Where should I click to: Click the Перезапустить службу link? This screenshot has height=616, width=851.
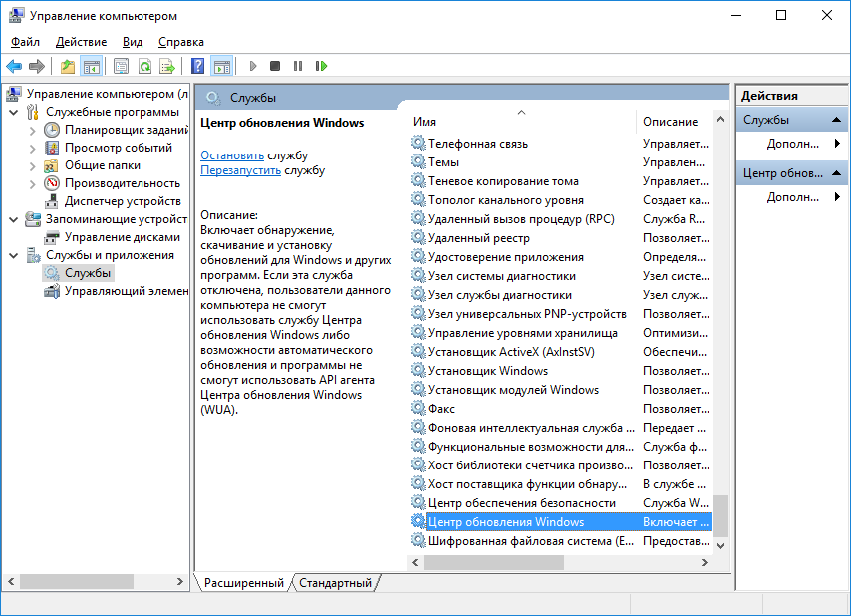coord(240,170)
